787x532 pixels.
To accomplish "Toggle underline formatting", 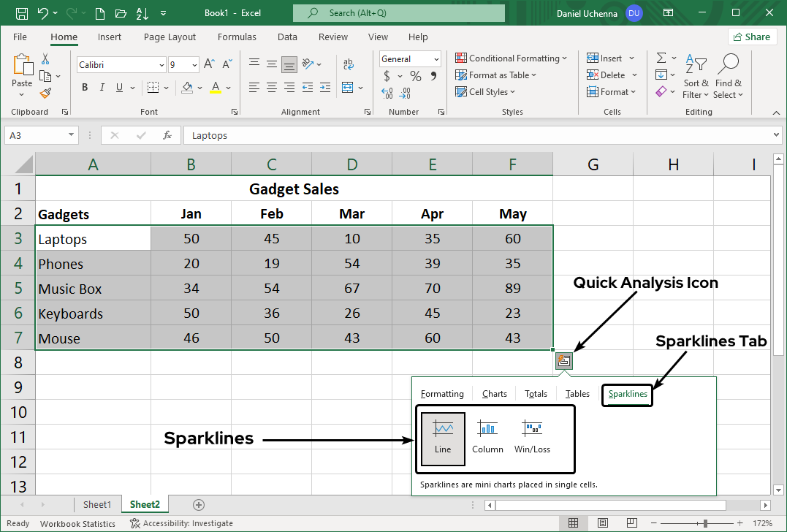I will [x=118, y=87].
